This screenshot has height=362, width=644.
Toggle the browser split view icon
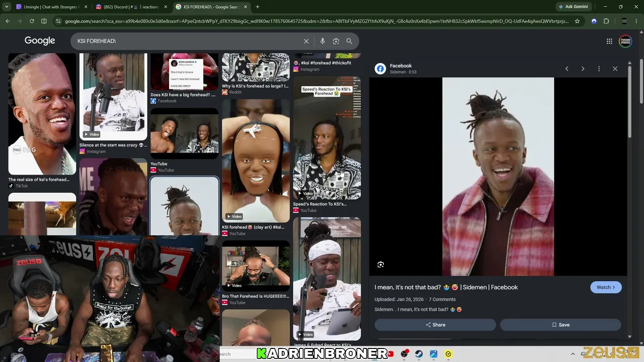44,21
